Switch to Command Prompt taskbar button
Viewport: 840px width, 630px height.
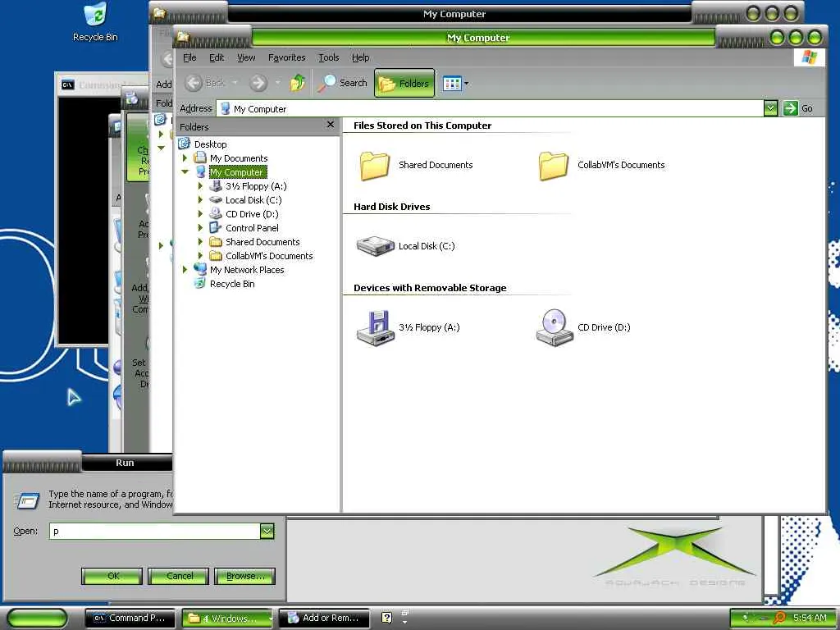130,619
